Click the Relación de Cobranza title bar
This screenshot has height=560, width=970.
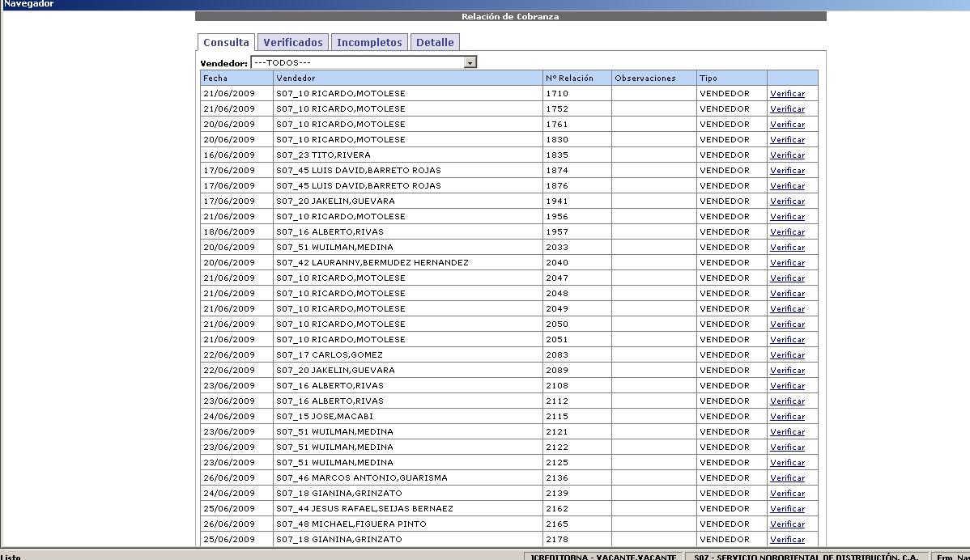(510, 16)
